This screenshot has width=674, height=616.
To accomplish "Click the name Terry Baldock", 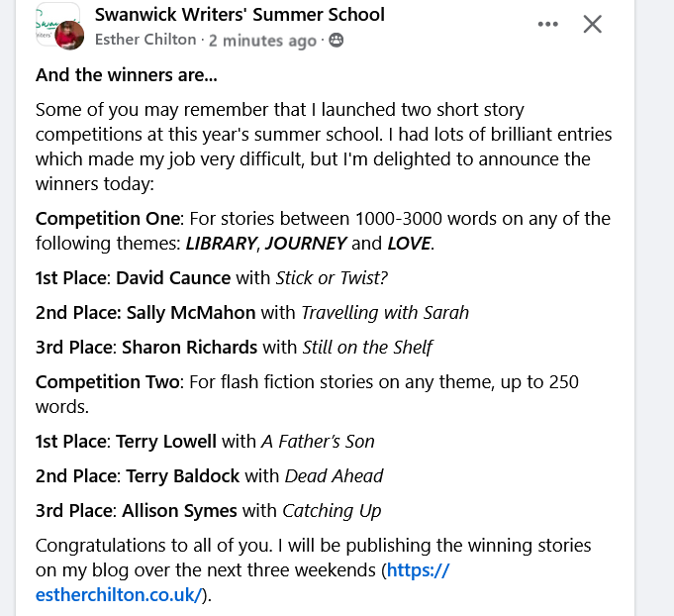I will point(182,475).
